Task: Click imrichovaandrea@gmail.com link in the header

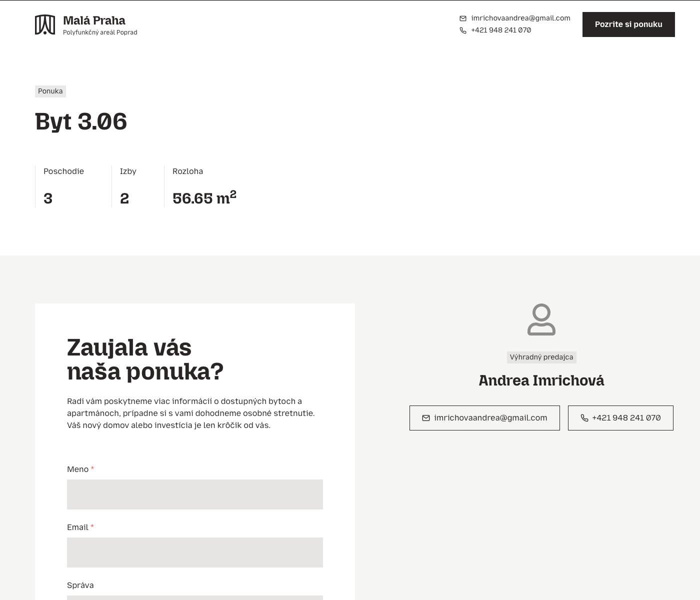Action: pos(520,18)
